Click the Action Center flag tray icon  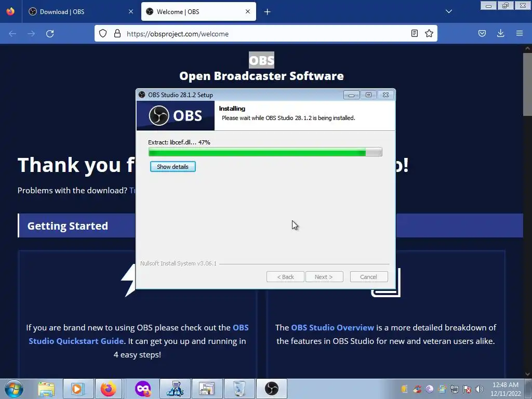(467, 389)
